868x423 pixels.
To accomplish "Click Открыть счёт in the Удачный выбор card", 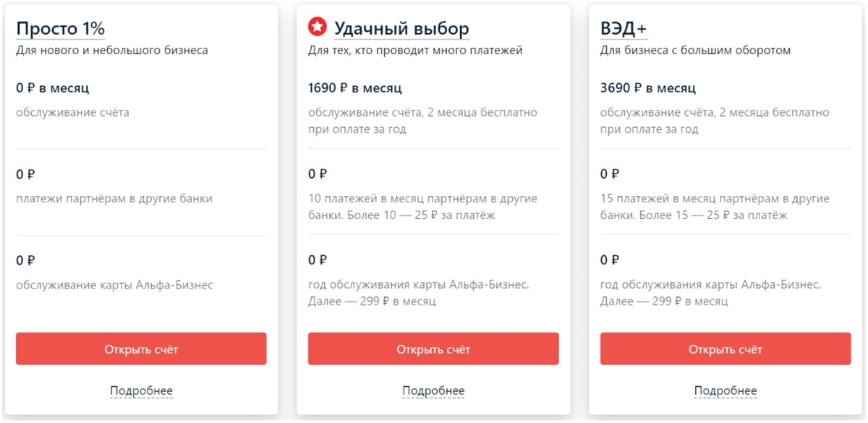I will (x=433, y=349).
